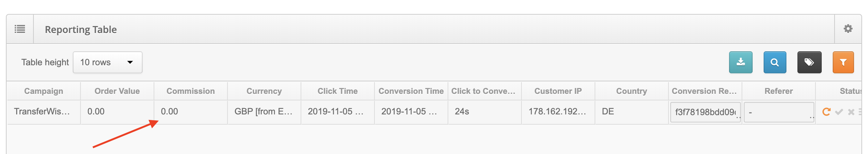Click the Referer input field in row
This screenshot has width=868, height=154.
778,112
